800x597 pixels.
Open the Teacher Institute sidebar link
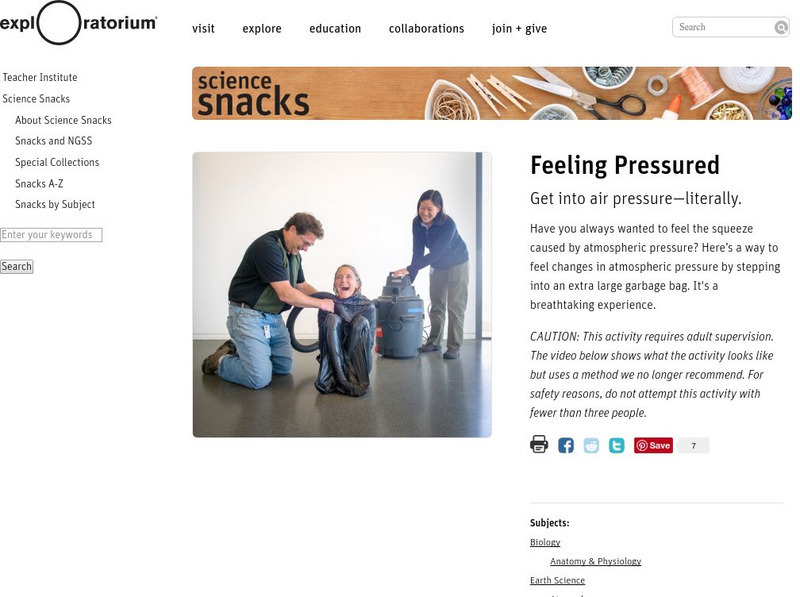click(x=40, y=78)
